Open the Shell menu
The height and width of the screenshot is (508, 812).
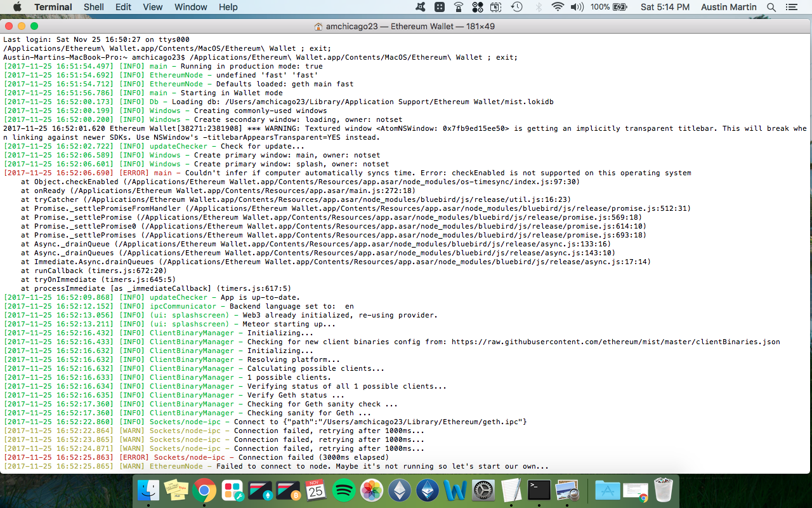(x=94, y=7)
